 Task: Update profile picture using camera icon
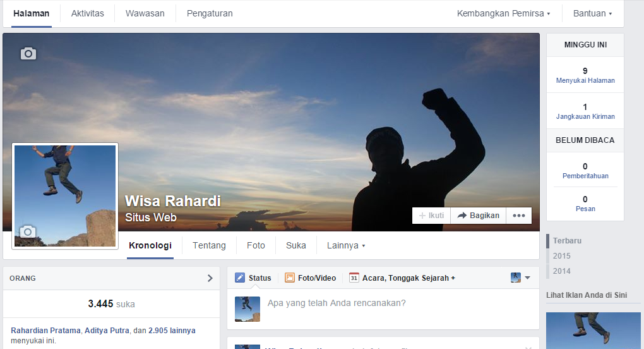(28, 232)
